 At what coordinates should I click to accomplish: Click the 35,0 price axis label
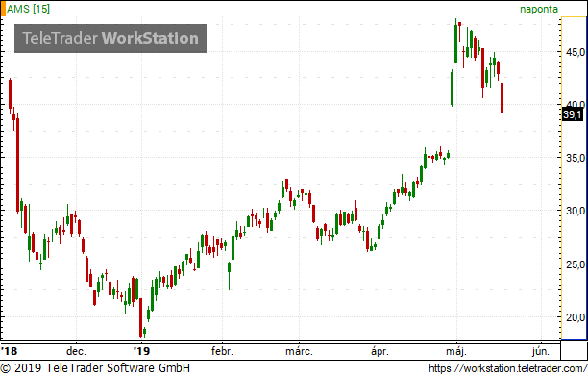tap(575, 158)
